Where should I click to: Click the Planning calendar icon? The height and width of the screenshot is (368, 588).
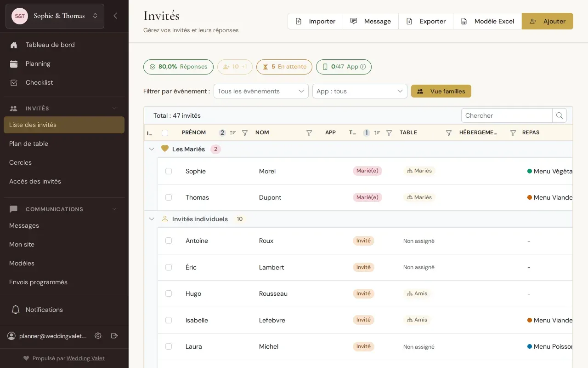tap(14, 64)
